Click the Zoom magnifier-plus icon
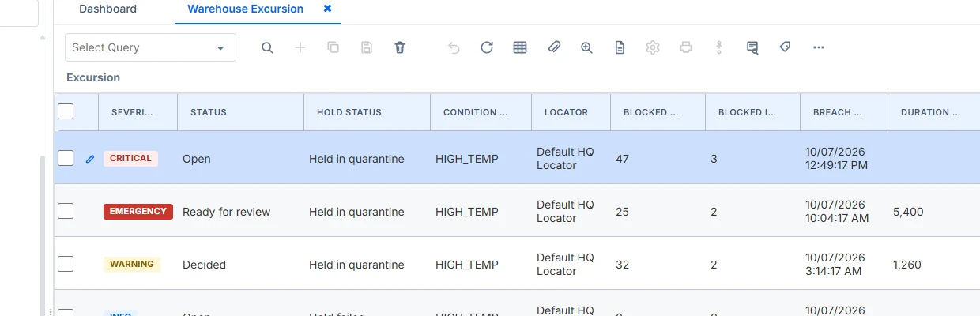 click(586, 47)
